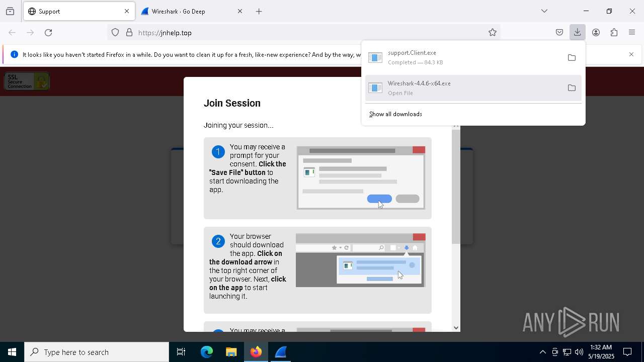Dismiss the Firefox refresh notification bar
The width and height of the screenshot is (644, 362).
coord(631,54)
